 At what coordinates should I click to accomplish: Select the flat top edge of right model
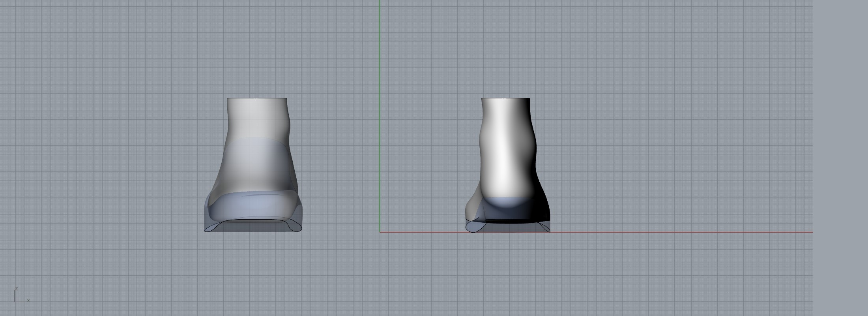(505, 98)
